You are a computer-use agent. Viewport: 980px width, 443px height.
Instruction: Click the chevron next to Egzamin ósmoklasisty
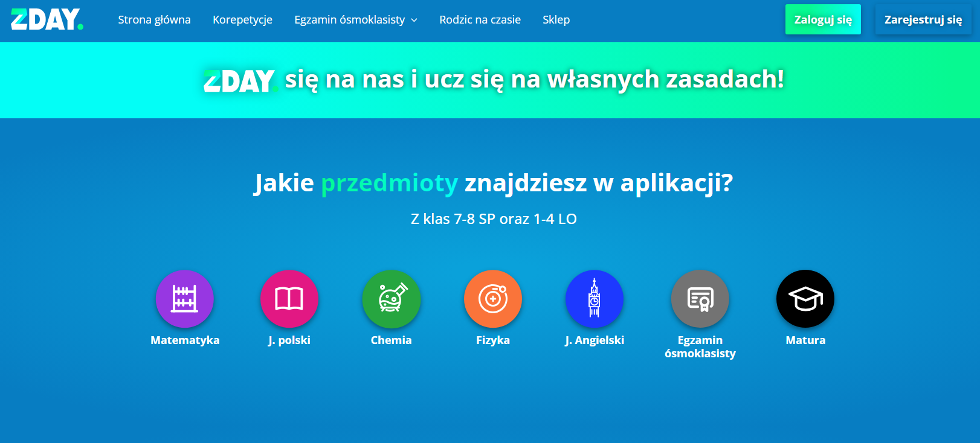(414, 21)
